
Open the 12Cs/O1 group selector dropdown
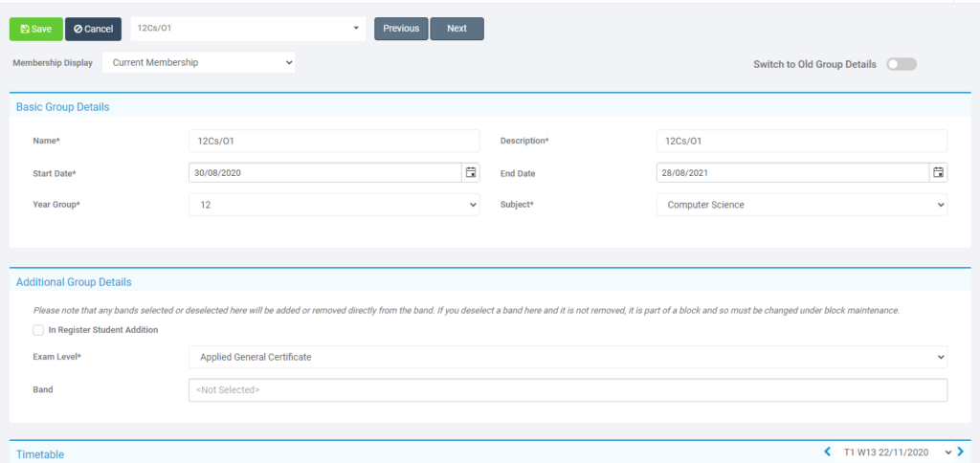(248, 29)
